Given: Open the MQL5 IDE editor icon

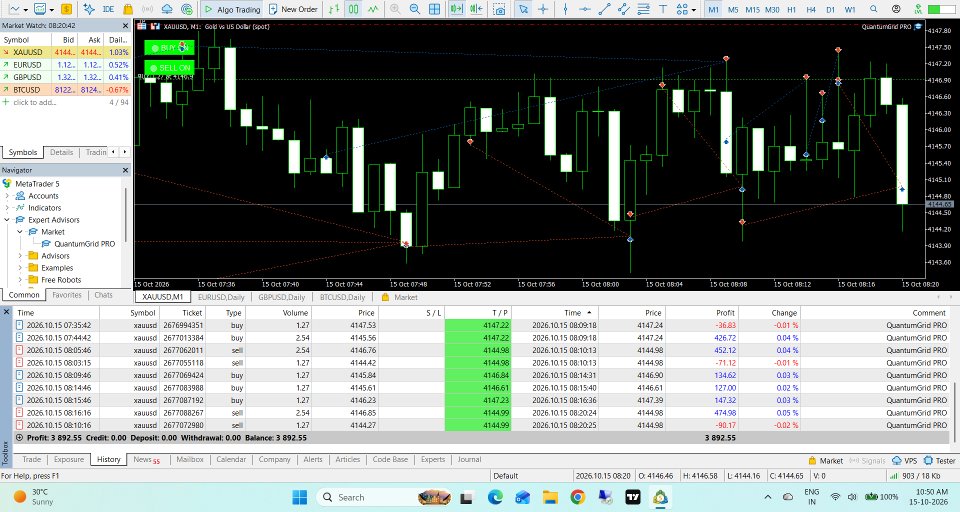Looking at the screenshot, I should click(x=108, y=9).
